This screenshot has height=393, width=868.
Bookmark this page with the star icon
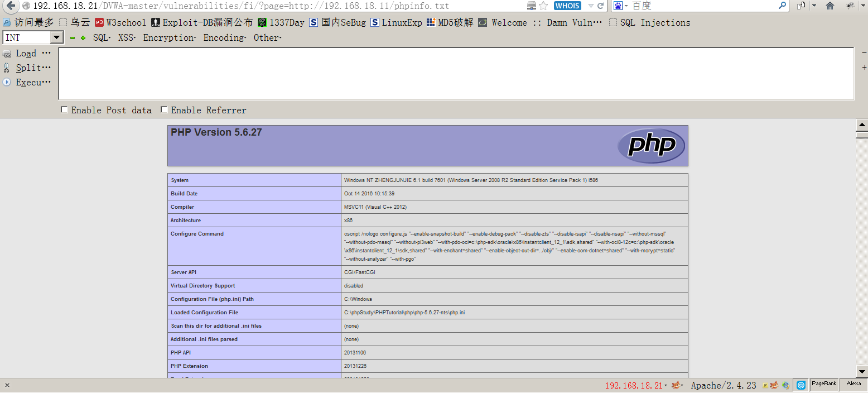543,6
